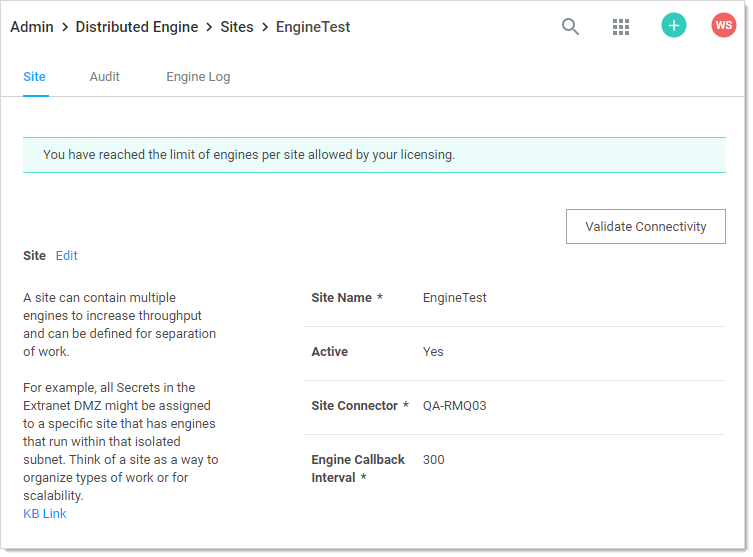This screenshot has width=753, height=557.
Task: Switch to the Site tab
Action: (x=34, y=77)
